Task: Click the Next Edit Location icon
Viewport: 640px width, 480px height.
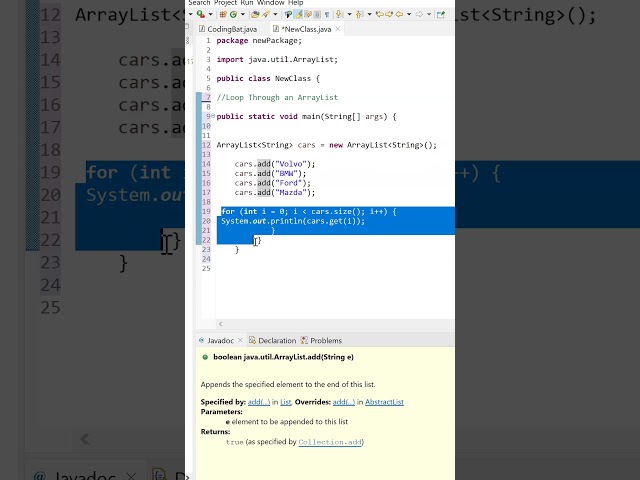Action: point(389,14)
